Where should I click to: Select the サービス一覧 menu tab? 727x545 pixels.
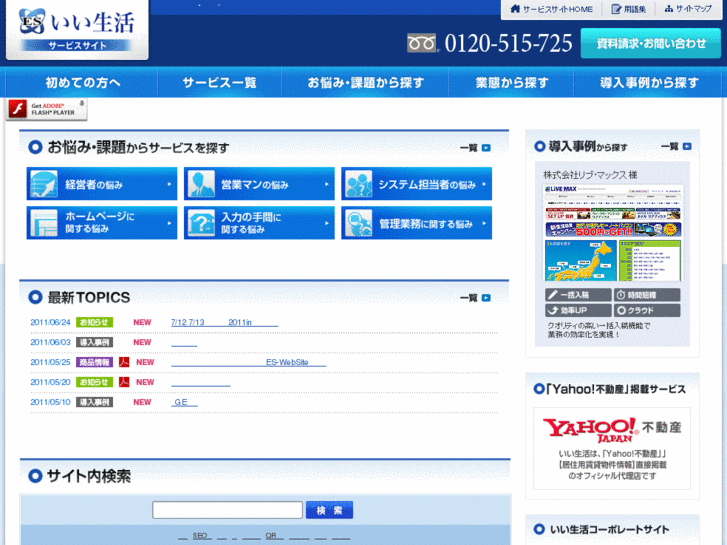219,83
